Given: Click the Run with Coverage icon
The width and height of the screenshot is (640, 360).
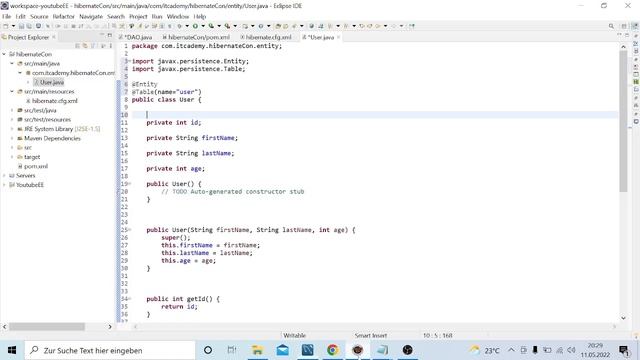Looking at the screenshot, I should (211, 26).
